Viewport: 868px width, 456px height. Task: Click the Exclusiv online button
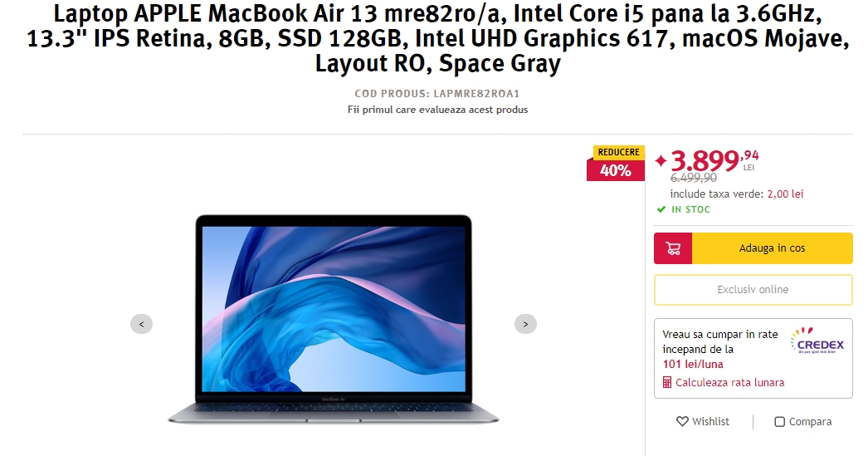753,290
